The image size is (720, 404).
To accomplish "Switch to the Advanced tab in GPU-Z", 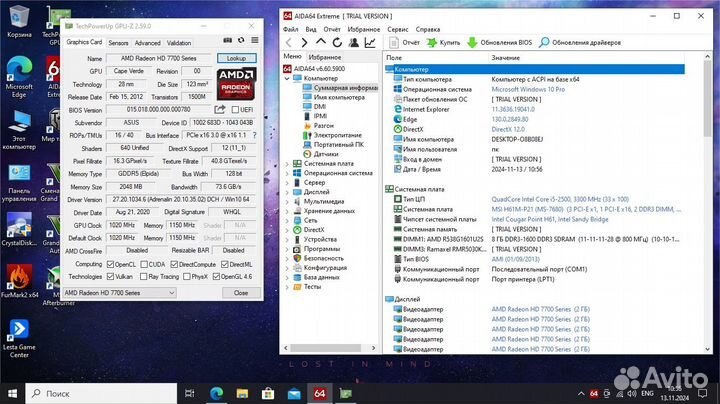I will point(147,43).
